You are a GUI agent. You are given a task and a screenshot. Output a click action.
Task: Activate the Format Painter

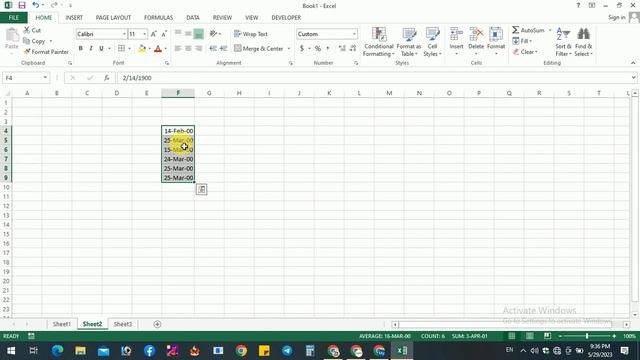pyautogui.click(x=46, y=52)
